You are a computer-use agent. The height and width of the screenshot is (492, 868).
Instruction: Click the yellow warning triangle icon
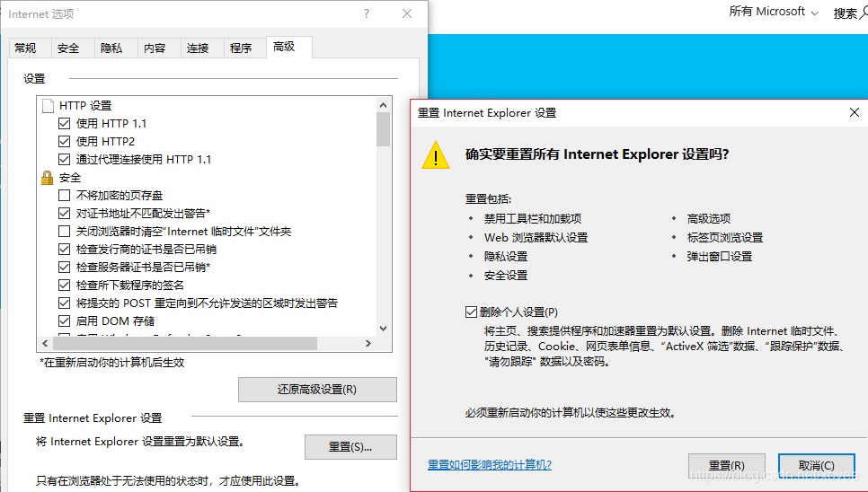point(436,154)
